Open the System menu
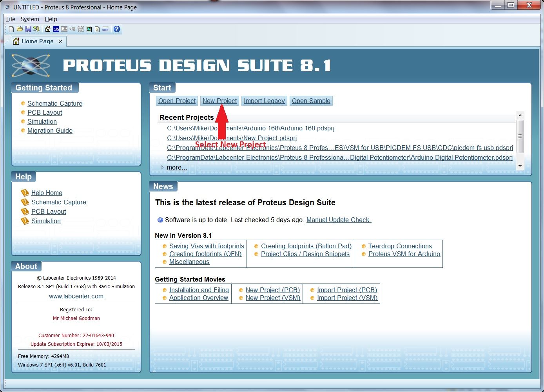 point(30,19)
